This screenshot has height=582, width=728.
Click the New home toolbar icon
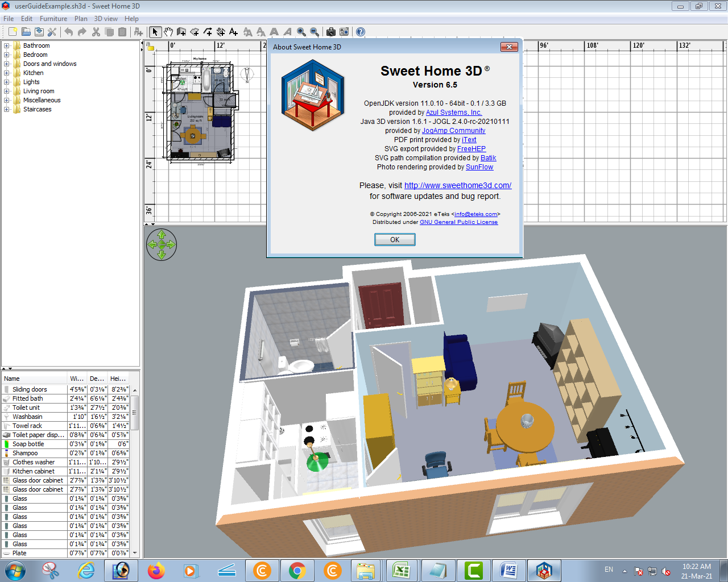tap(13, 32)
